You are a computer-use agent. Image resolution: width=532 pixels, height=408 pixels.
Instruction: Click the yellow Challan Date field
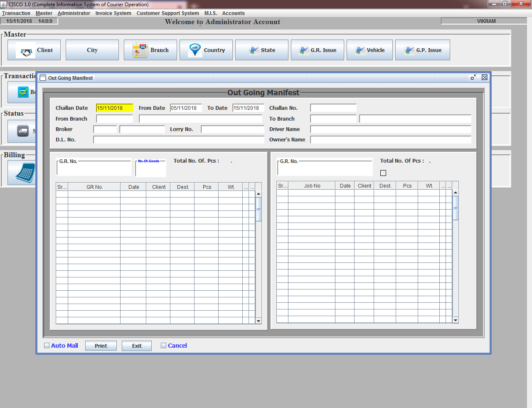[x=114, y=108]
